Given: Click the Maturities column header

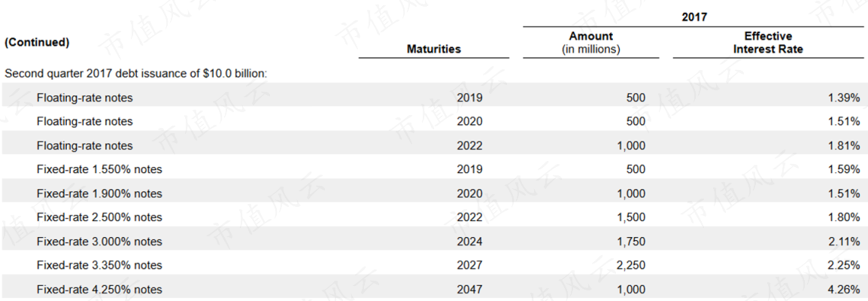Looking at the screenshot, I should [433, 49].
